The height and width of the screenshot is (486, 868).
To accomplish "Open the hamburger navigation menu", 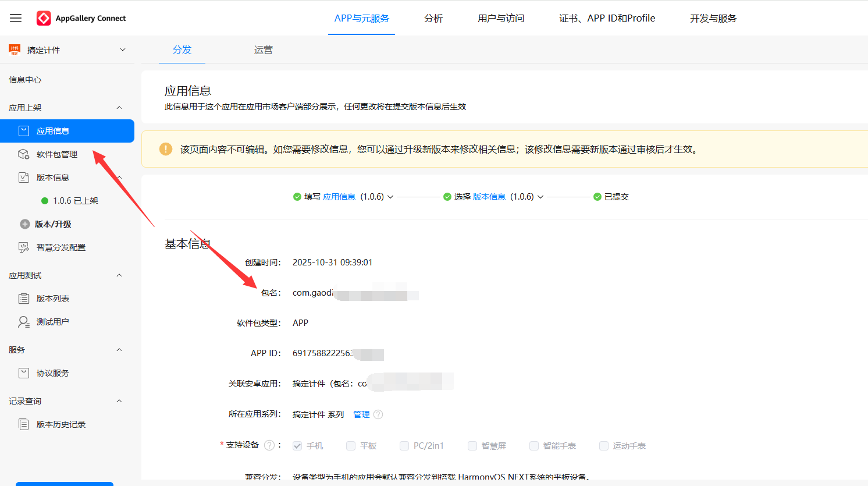I will point(16,18).
